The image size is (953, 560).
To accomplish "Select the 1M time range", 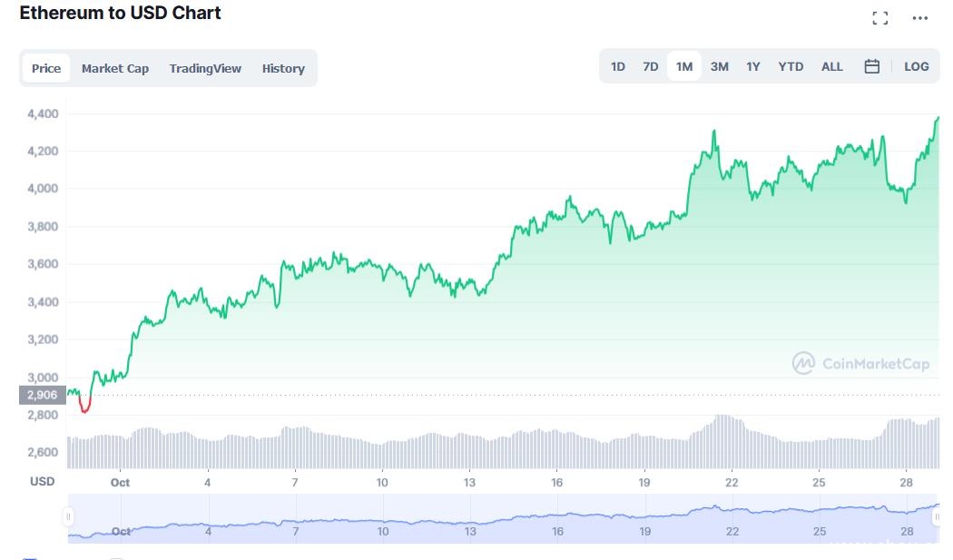I will coord(684,66).
